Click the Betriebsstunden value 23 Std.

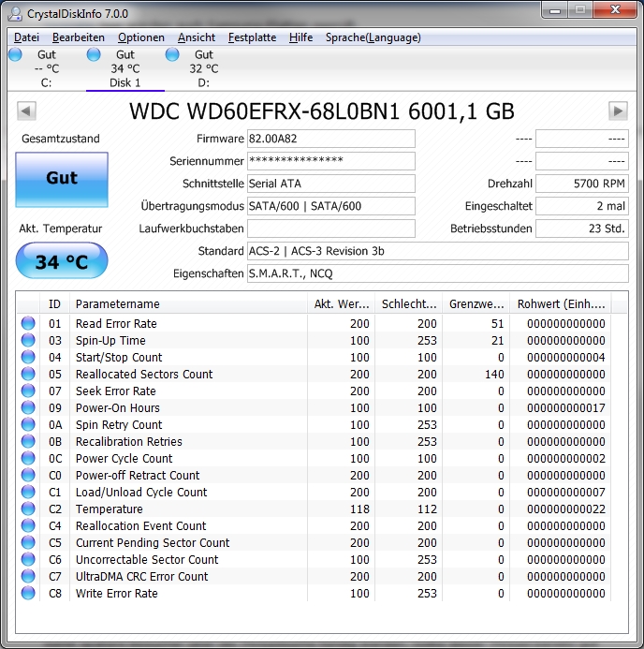(x=582, y=229)
